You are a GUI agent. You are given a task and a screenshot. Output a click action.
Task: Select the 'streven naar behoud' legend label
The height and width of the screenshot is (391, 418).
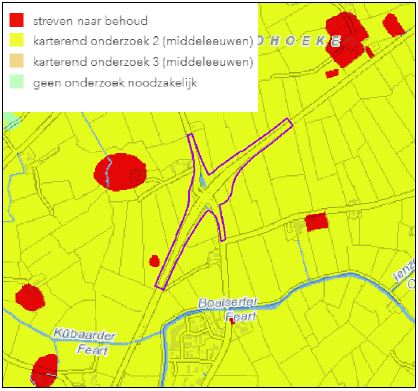click(x=90, y=21)
